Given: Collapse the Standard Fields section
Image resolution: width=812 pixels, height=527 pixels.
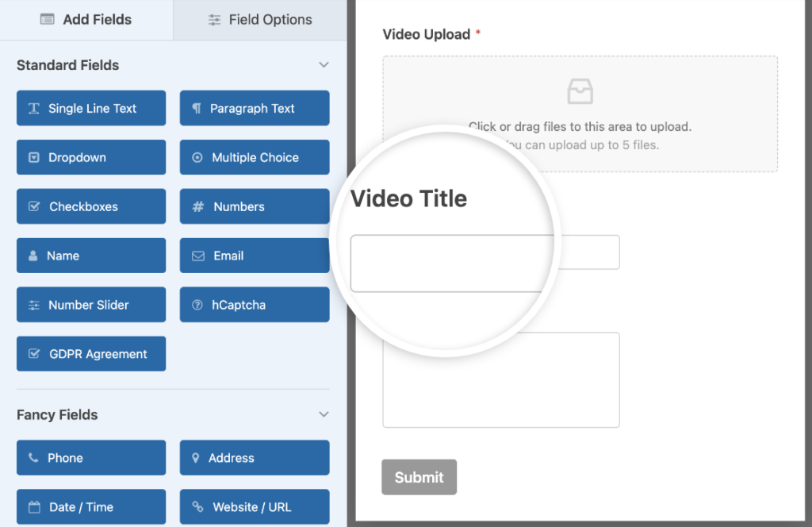Looking at the screenshot, I should pos(324,64).
